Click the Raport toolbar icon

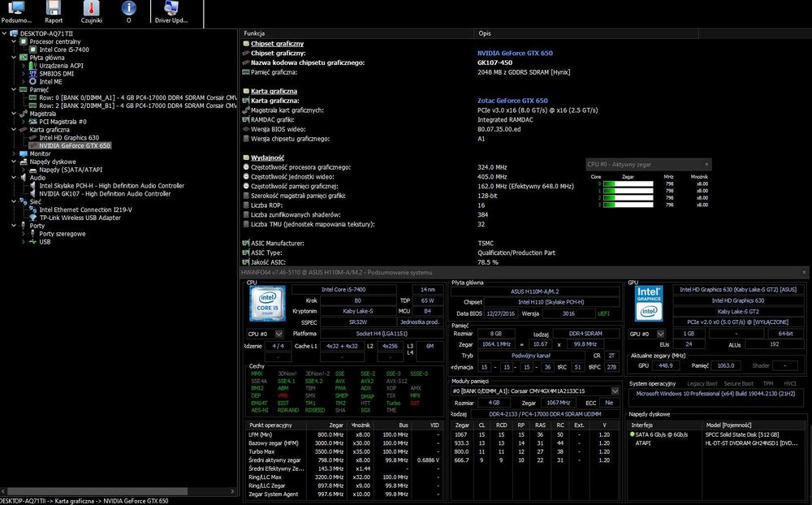(54, 12)
